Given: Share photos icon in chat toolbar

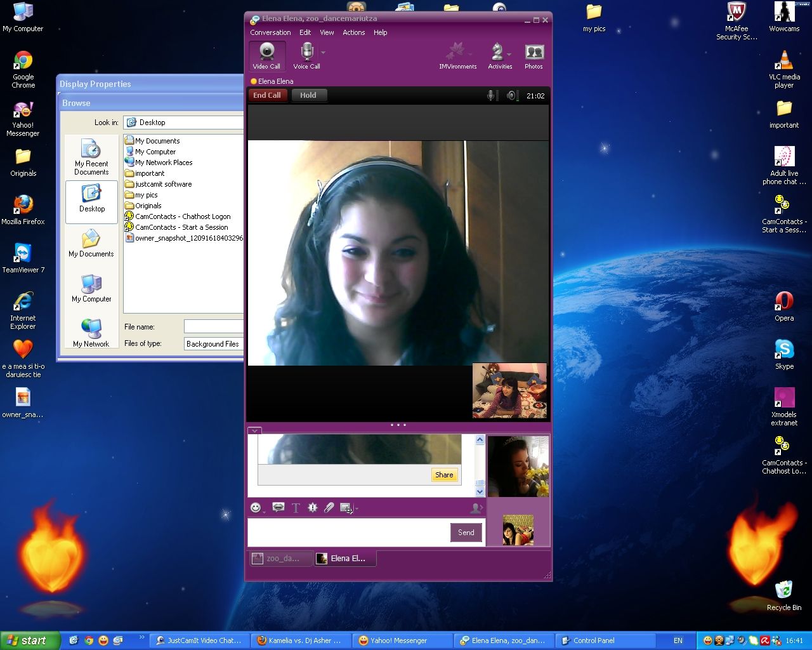Looking at the screenshot, I should [x=346, y=508].
